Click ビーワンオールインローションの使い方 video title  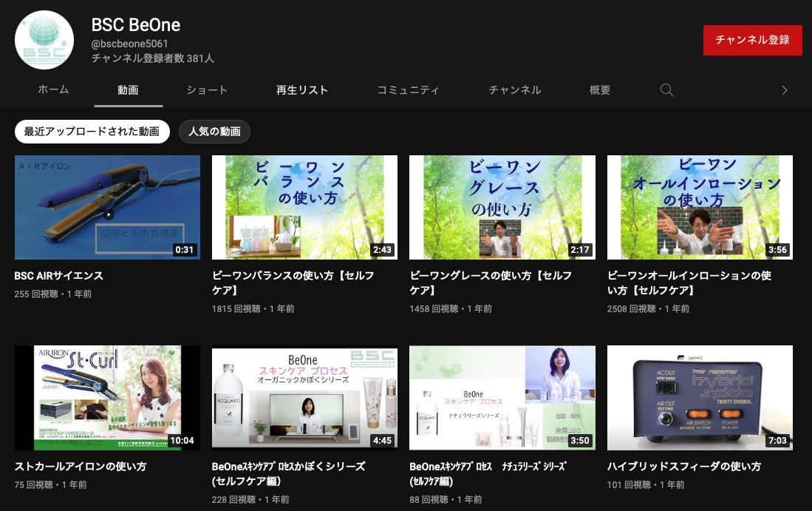click(x=689, y=282)
